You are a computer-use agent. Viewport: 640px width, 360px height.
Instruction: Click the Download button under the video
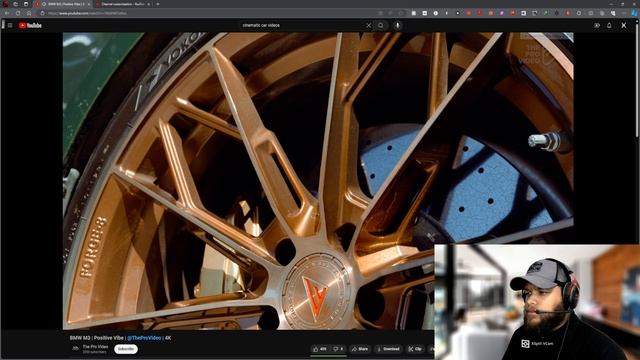point(388,349)
